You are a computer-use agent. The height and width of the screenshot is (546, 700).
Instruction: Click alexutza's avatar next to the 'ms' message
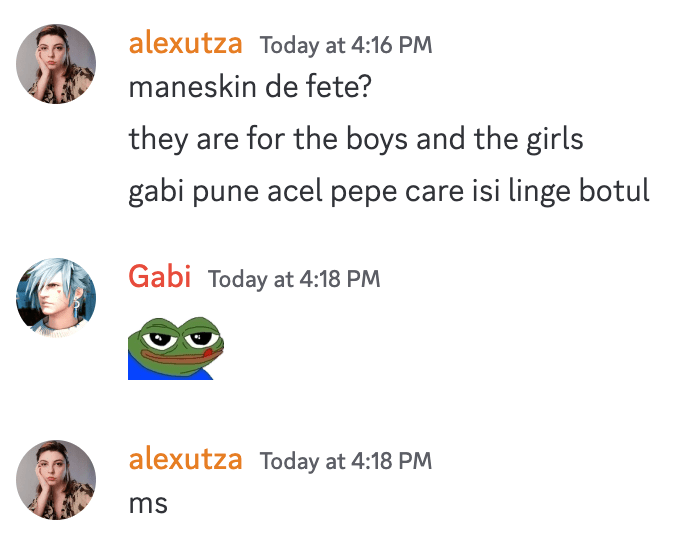(56, 480)
